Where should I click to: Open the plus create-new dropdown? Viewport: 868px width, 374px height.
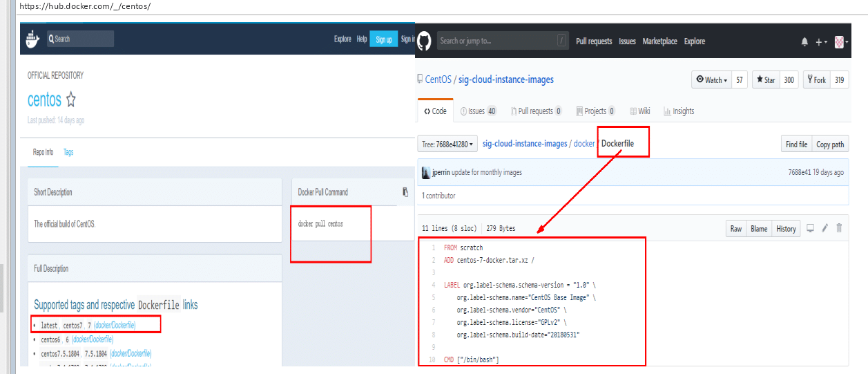pyautogui.click(x=821, y=41)
